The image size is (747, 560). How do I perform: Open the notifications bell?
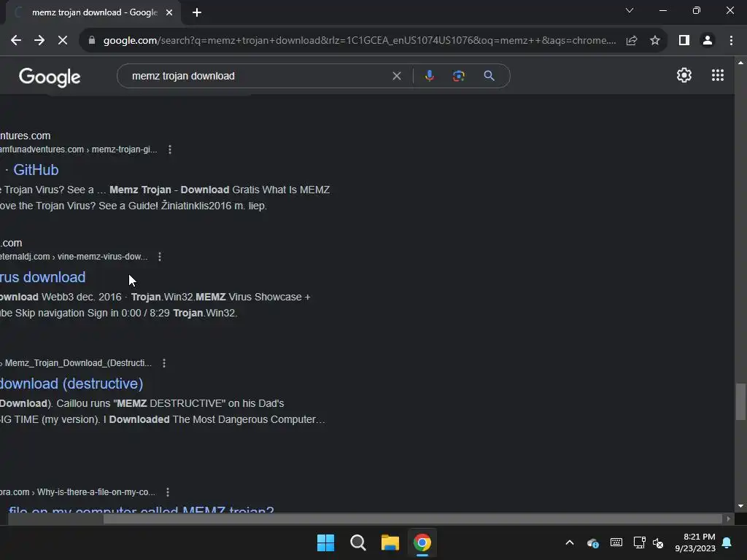coord(727,542)
